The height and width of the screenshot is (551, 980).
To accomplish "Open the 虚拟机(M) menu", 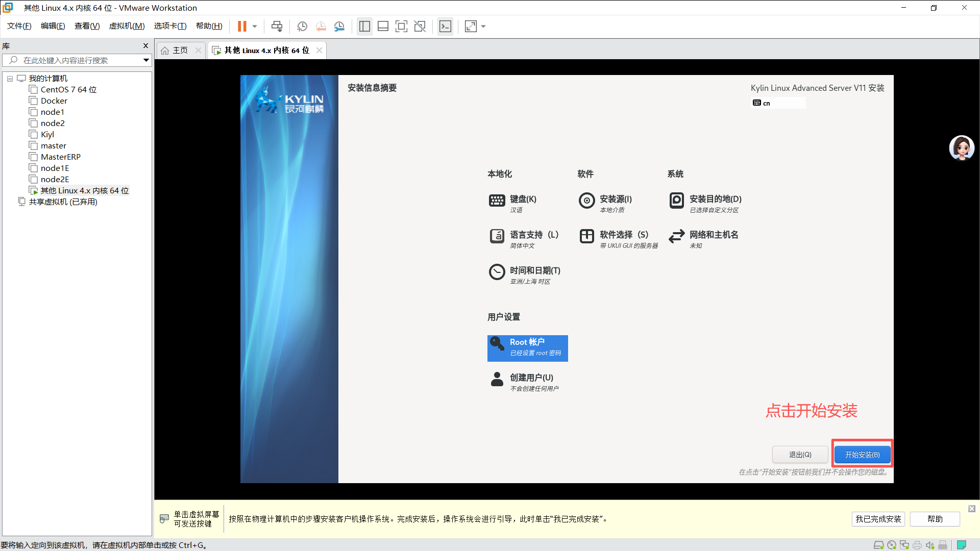I will (127, 26).
